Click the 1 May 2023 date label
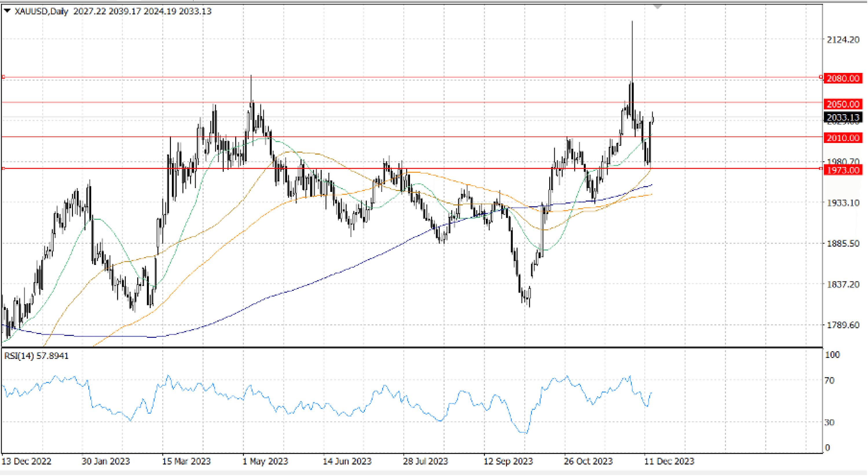 265,461
